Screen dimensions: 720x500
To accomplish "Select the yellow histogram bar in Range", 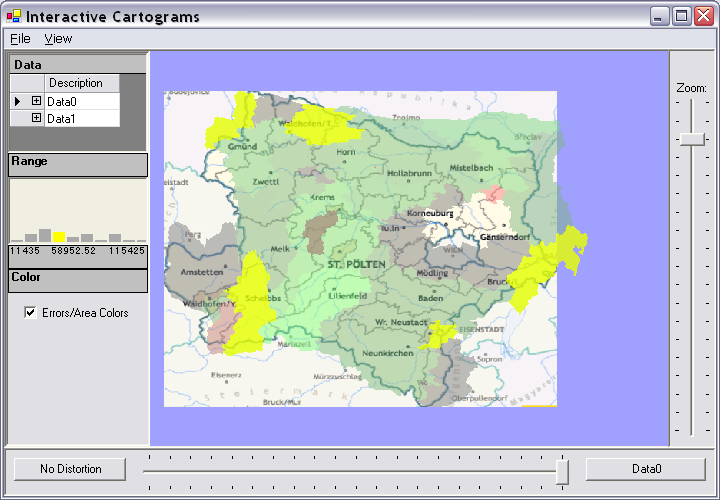I will (59, 236).
